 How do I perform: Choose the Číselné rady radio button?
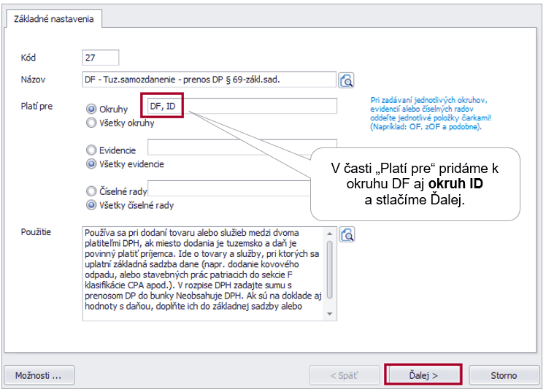(x=91, y=191)
